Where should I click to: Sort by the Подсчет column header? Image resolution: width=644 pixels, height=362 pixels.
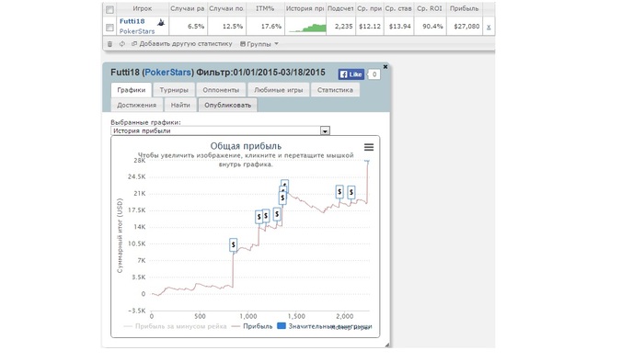click(x=340, y=8)
